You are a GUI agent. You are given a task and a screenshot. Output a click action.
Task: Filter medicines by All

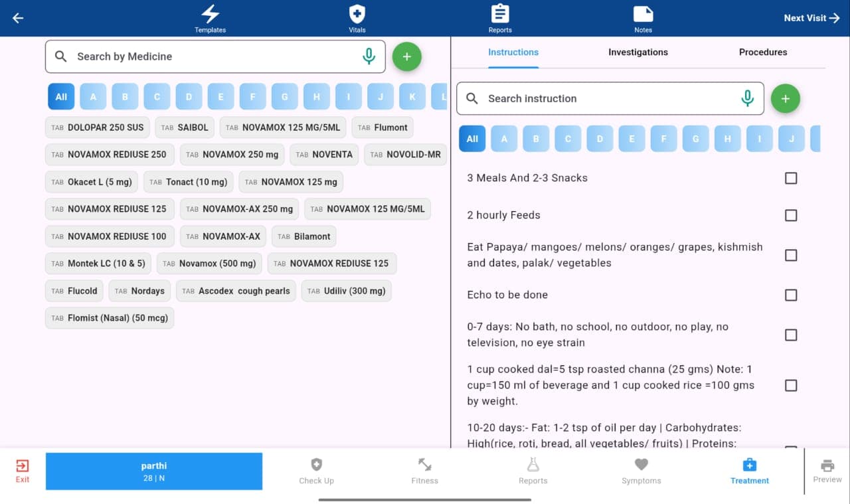click(x=61, y=96)
